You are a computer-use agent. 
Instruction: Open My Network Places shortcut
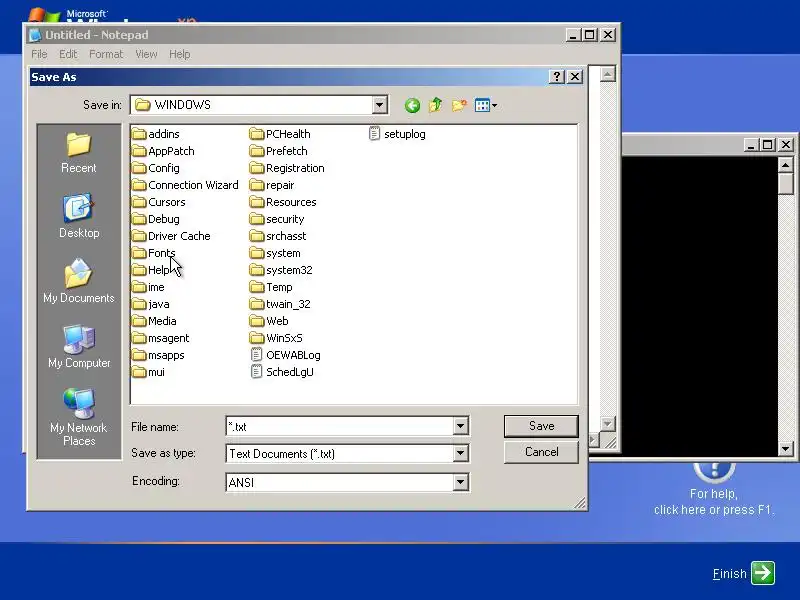pyautogui.click(x=79, y=417)
